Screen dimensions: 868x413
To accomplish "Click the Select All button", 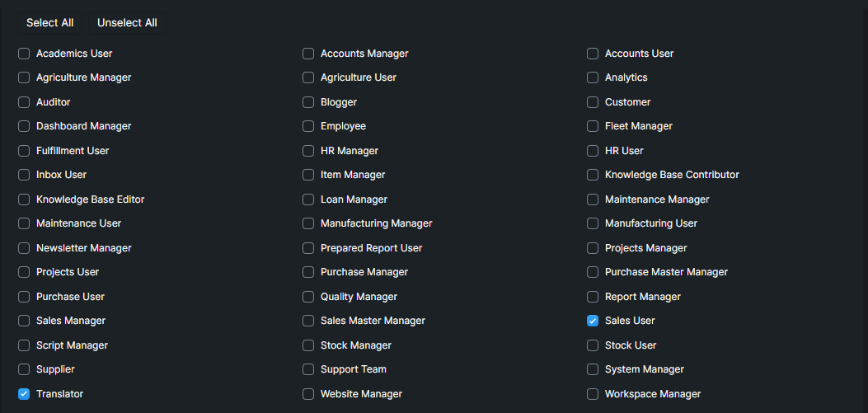I will [x=49, y=23].
